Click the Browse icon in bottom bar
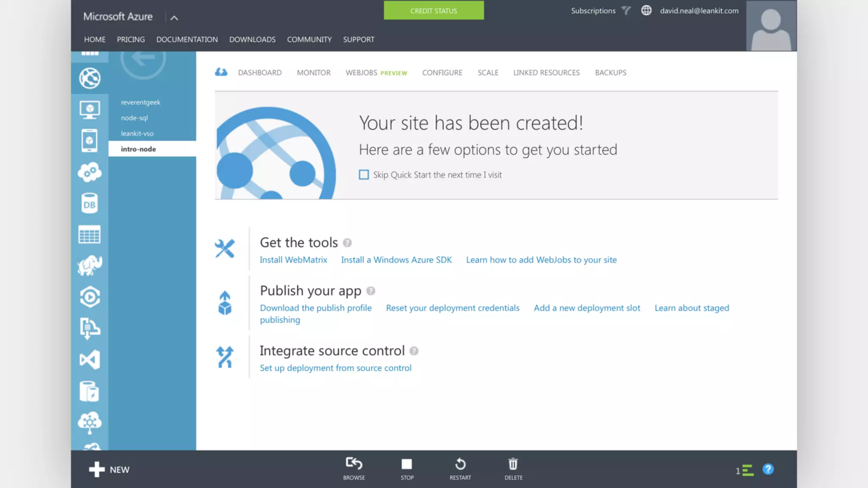This screenshot has height=488, width=868. 354,464
